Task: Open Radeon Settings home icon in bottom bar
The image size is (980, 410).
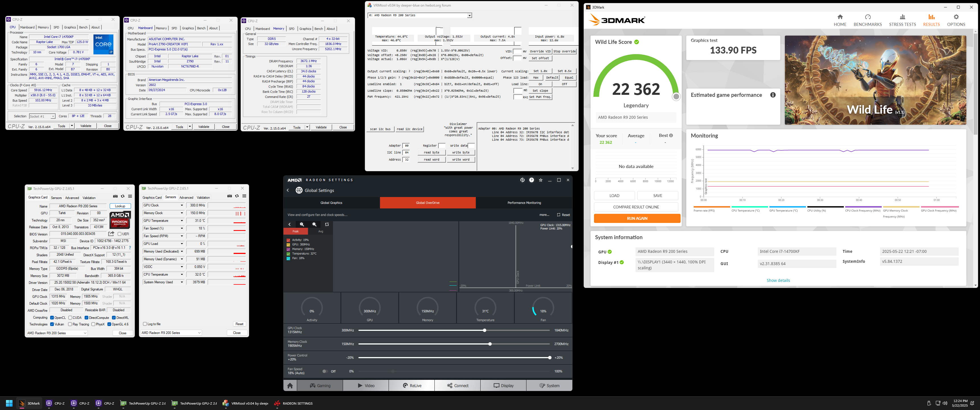Action: coord(290,385)
